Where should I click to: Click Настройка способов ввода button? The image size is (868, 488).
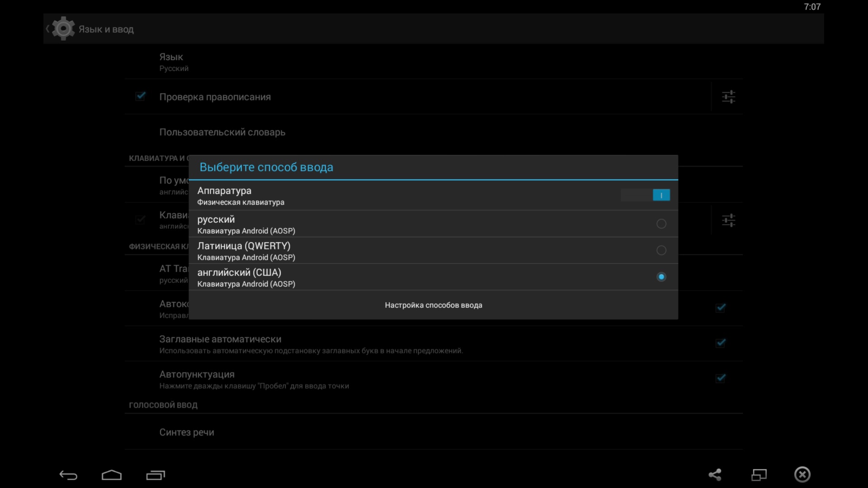tap(433, 305)
